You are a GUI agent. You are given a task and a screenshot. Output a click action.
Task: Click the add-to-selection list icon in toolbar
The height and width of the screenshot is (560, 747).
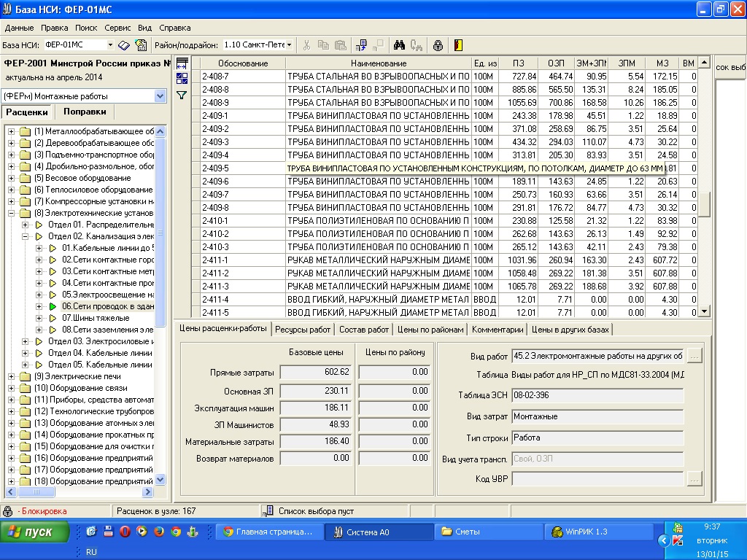(360, 45)
